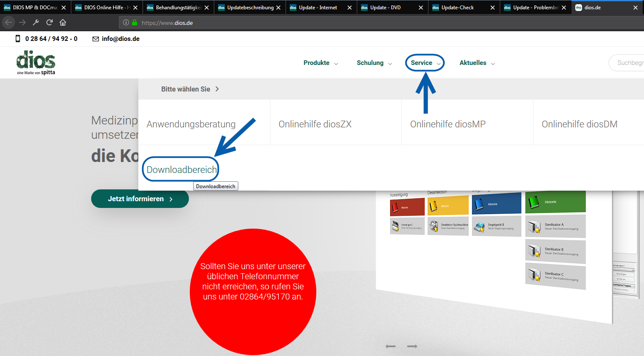Image resolution: width=644 pixels, height=356 pixels.
Task: Open the Downloadbereich entry
Action: [x=181, y=170]
